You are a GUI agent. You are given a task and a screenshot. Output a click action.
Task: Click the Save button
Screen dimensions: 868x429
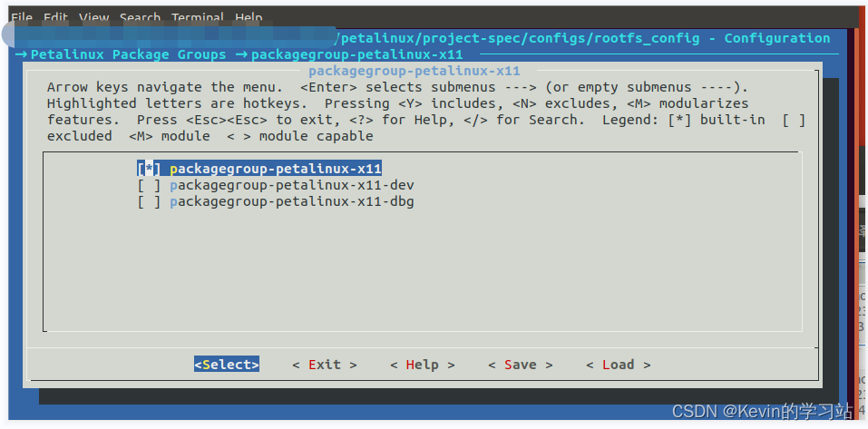pyautogui.click(x=521, y=365)
